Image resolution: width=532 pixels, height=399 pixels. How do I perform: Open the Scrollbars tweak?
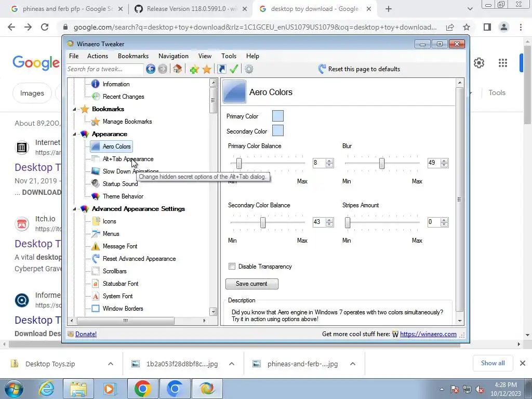pos(114,271)
